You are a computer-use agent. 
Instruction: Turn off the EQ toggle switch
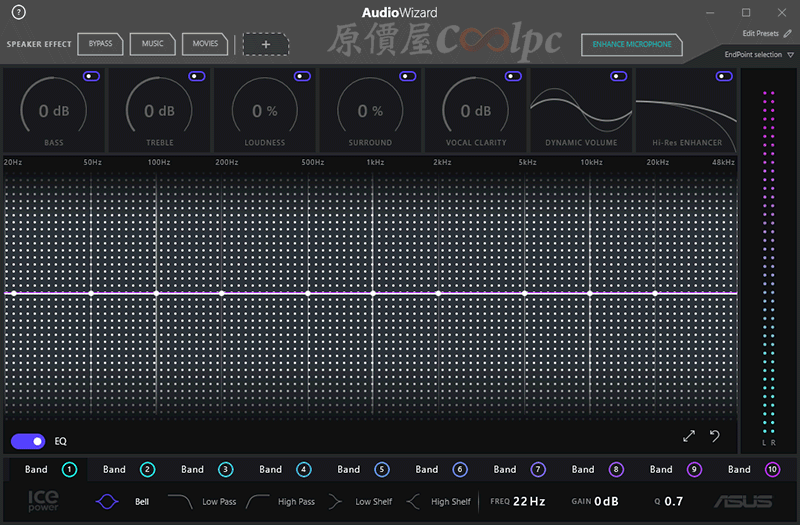28,441
